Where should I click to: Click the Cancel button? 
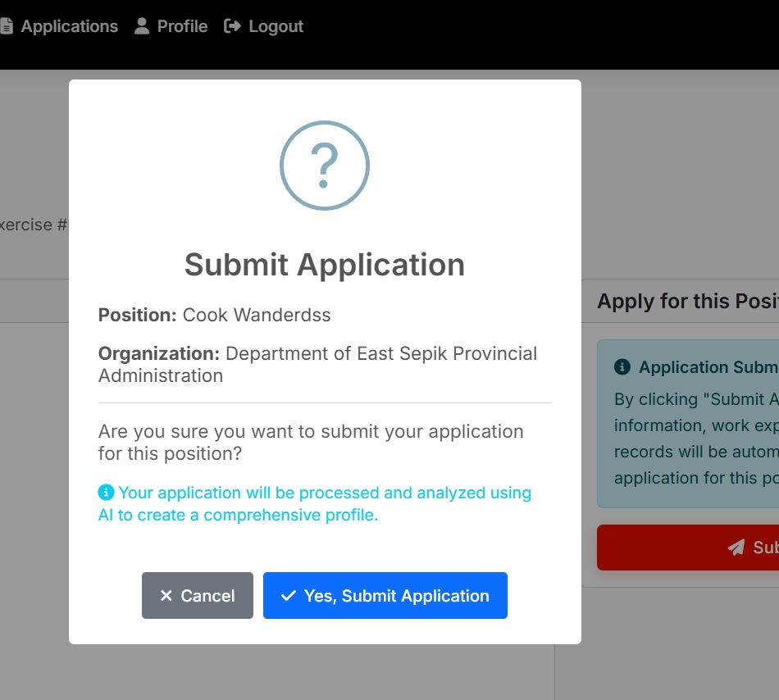click(197, 596)
